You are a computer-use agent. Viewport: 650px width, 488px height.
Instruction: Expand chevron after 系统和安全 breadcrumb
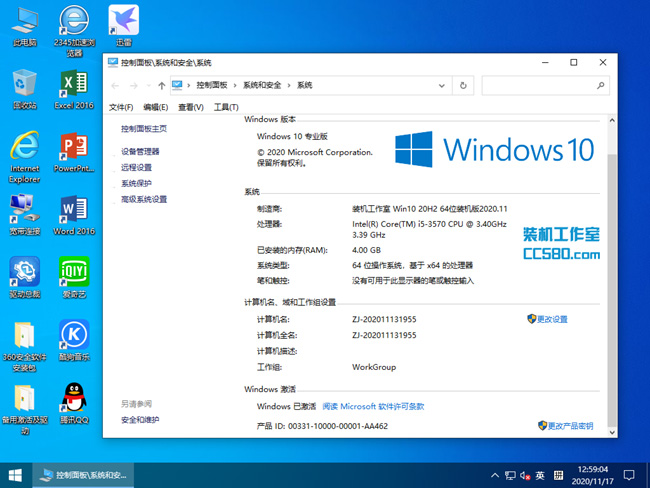point(289,85)
